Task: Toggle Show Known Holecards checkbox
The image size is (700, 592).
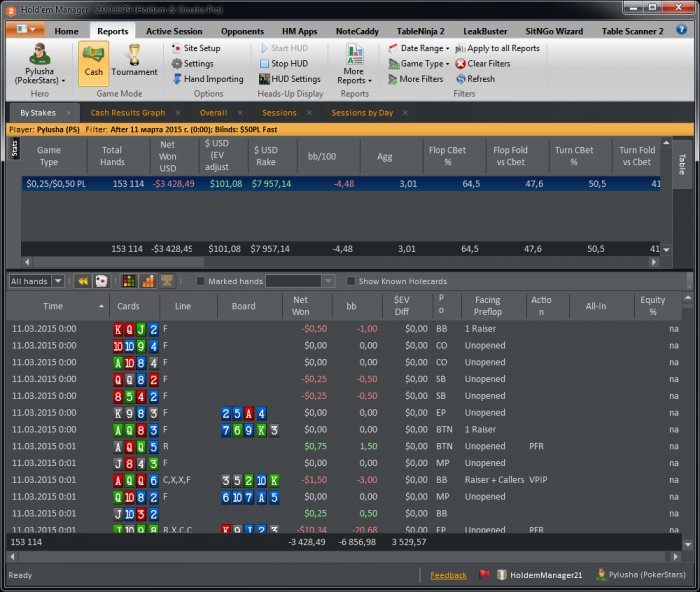Action: click(x=351, y=282)
